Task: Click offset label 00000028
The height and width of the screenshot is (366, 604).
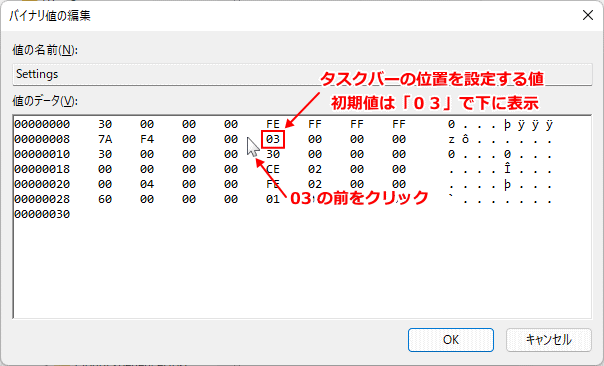Action: pos(42,199)
